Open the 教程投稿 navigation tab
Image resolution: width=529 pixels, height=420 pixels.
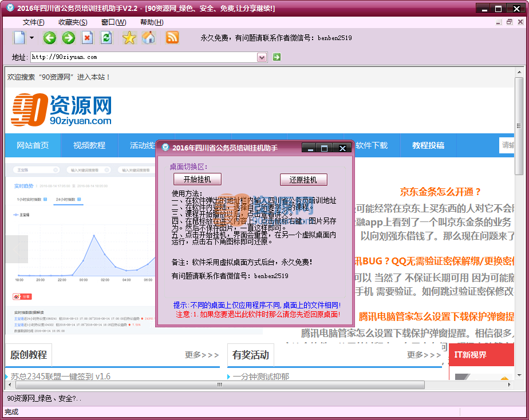pyautogui.click(x=428, y=145)
